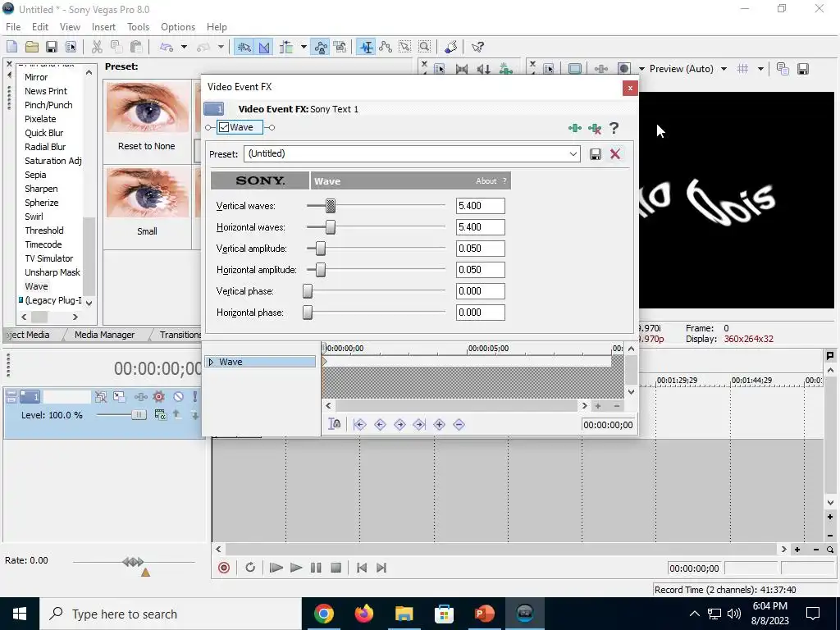Switch to the Media Manager tab

click(x=104, y=335)
